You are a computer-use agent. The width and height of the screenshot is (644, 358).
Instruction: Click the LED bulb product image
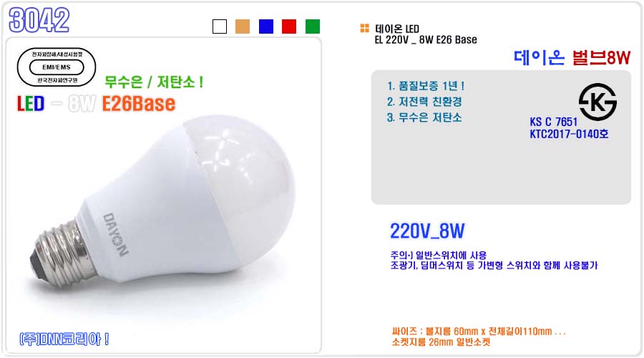point(162,200)
